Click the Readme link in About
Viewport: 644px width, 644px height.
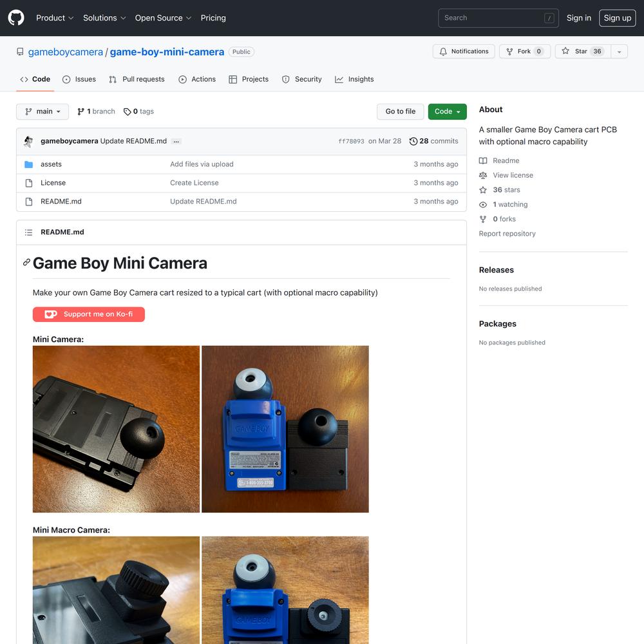point(506,160)
